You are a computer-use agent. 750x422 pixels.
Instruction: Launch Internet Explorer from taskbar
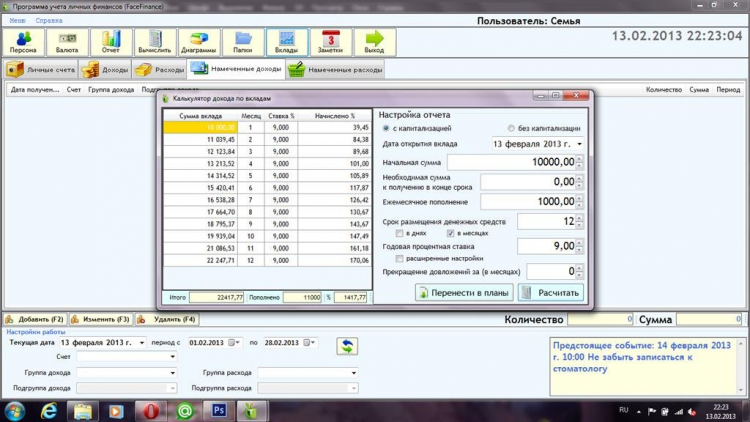pos(49,411)
